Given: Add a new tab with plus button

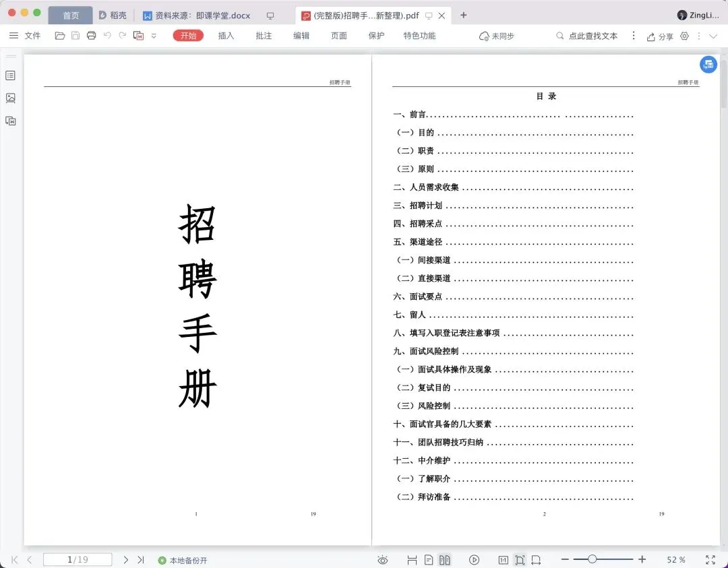Looking at the screenshot, I should 463,15.
